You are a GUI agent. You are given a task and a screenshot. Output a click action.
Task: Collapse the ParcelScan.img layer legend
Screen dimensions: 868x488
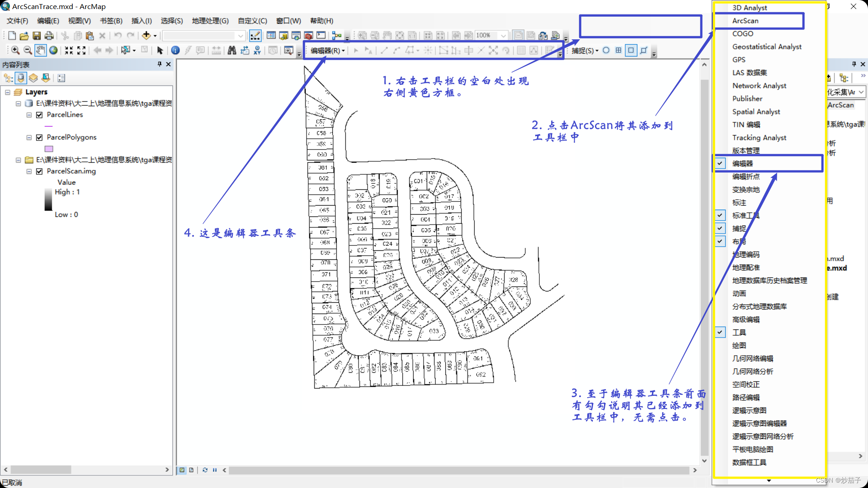point(29,171)
